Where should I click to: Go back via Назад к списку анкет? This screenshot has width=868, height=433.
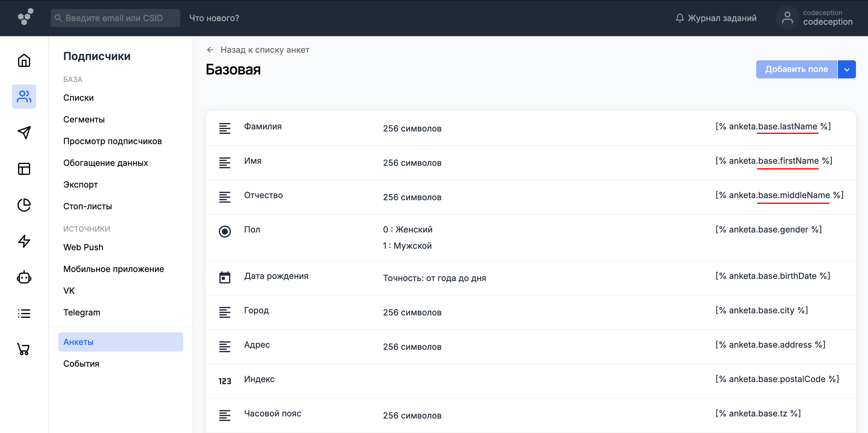258,50
